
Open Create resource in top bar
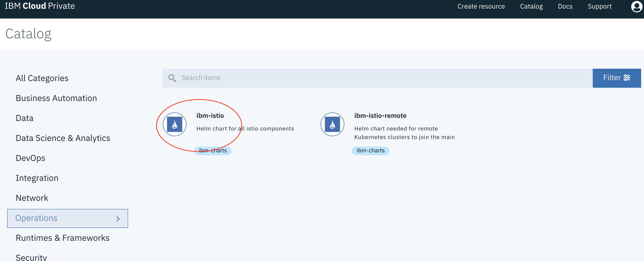point(481,6)
